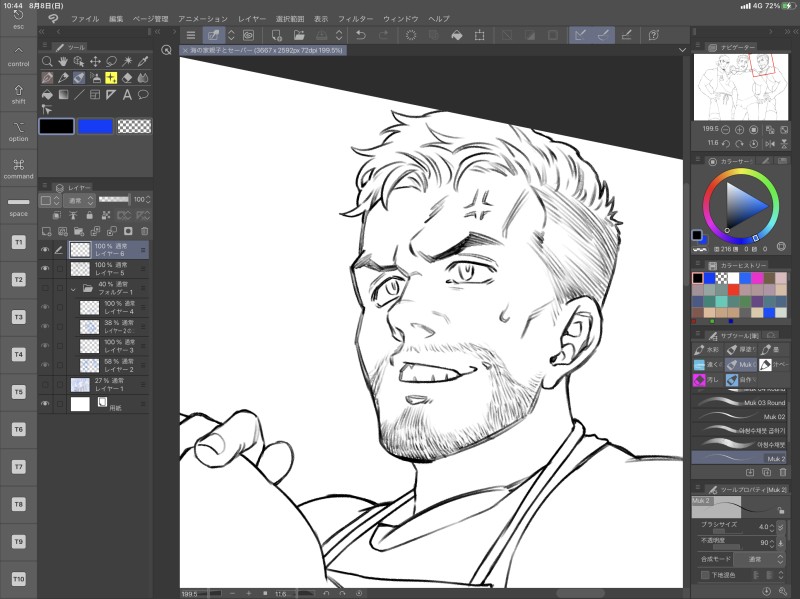
Task: Hide レイヤー 6 with eye icon
Action: [45, 249]
